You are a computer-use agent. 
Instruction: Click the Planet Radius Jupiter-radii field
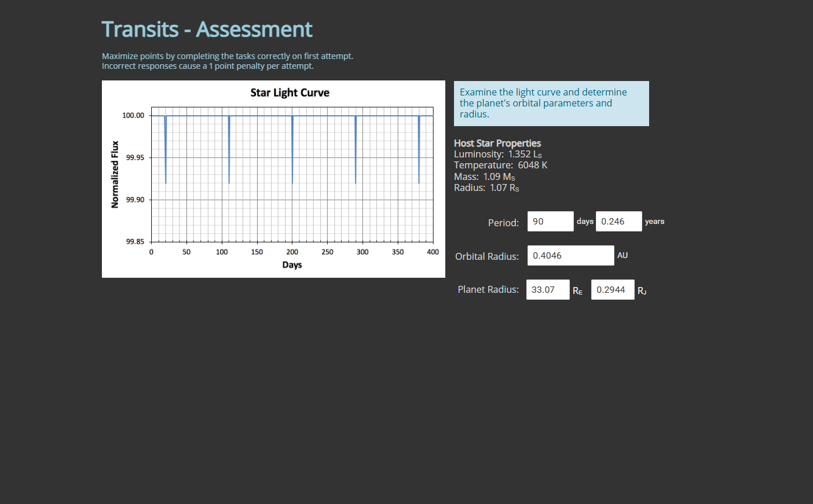click(x=612, y=289)
